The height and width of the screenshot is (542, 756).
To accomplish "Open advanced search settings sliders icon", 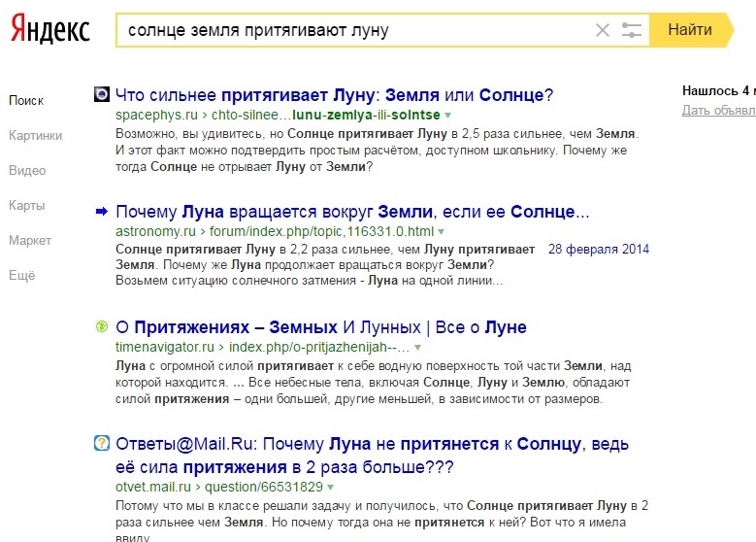I will click(x=631, y=30).
